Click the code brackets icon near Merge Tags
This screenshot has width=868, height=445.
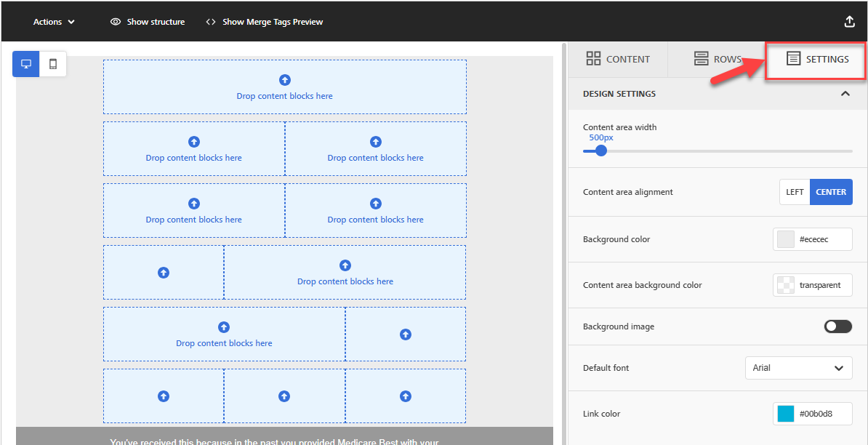pyautogui.click(x=211, y=21)
